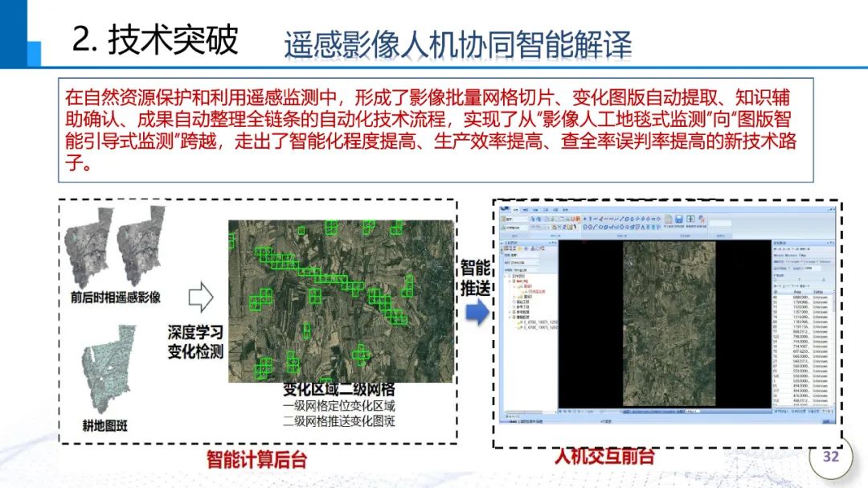The width and height of the screenshot is (868, 488).
Task: Select the table row with ID 117
Action: point(802,391)
